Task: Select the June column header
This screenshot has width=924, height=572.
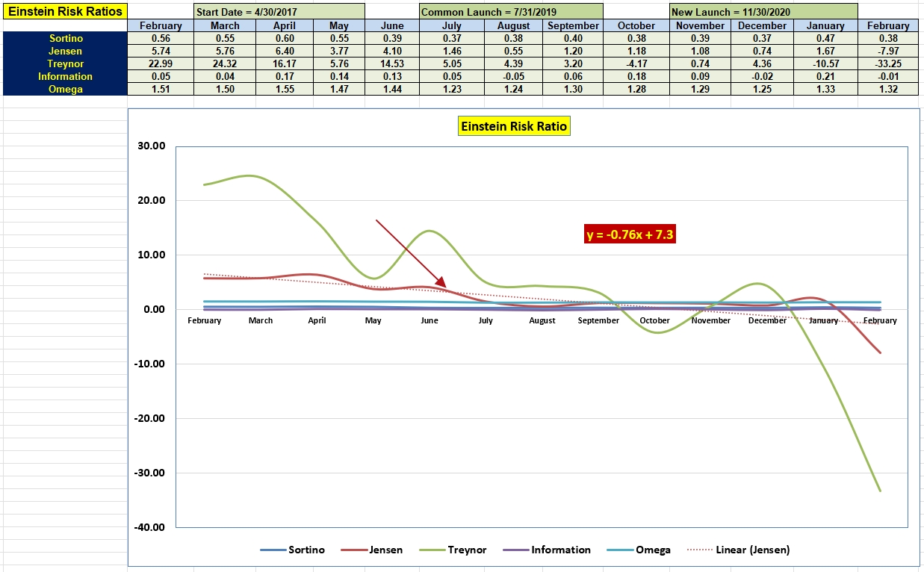Action: click(x=392, y=25)
